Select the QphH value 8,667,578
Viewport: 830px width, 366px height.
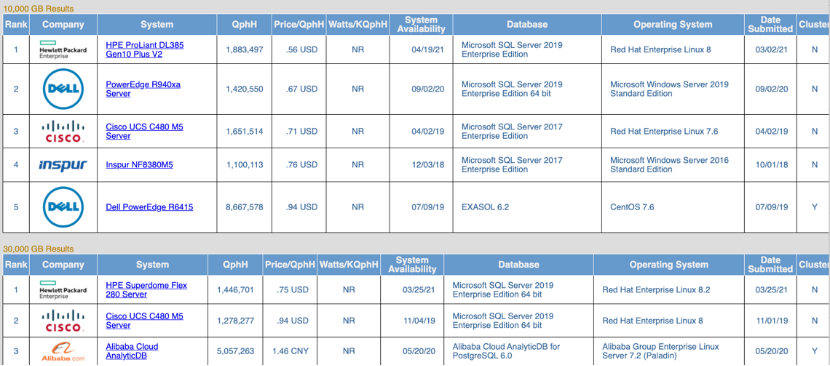click(244, 207)
